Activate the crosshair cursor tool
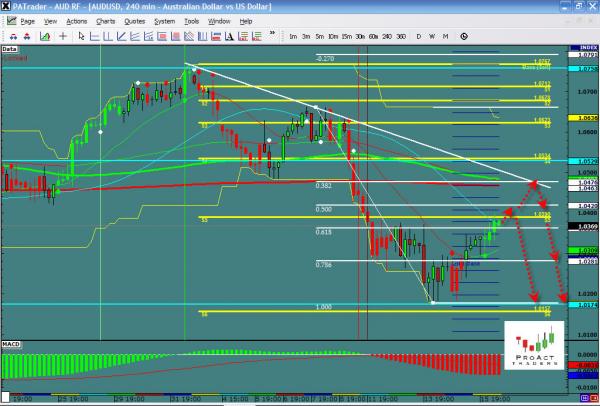This screenshot has width=600, height=406. pos(64,36)
